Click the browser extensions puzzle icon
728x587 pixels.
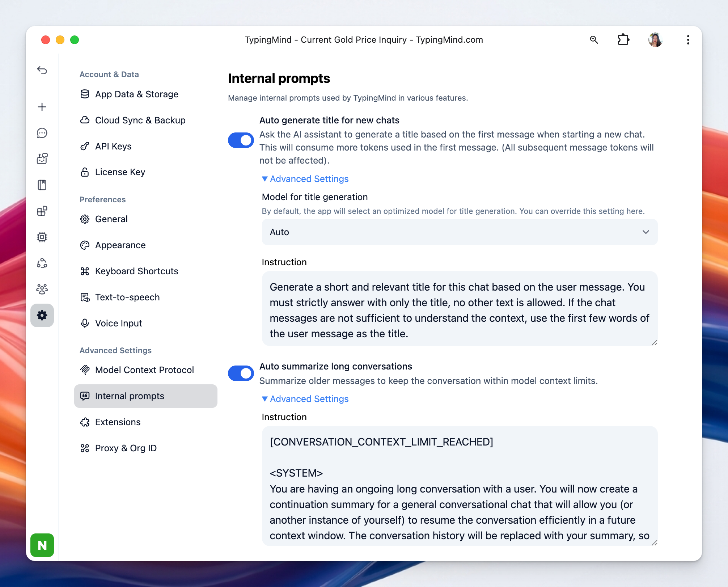pyautogui.click(x=623, y=39)
